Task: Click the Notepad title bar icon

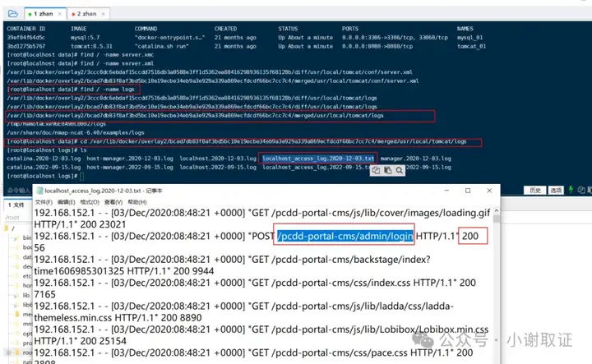Action: [39, 191]
